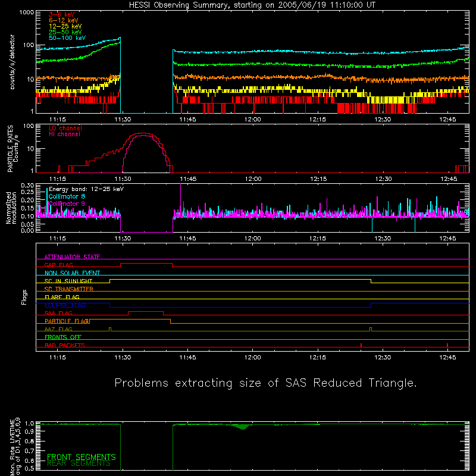Click the particle rate peak near 11:35
Image resolution: width=476 pixels, height=476 pixels.
pyautogui.click(x=143, y=133)
